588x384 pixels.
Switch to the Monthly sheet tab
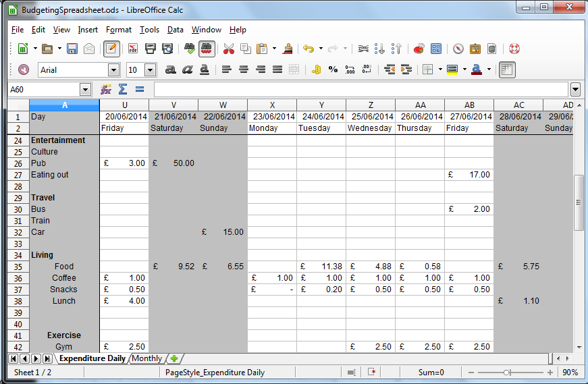click(x=146, y=358)
